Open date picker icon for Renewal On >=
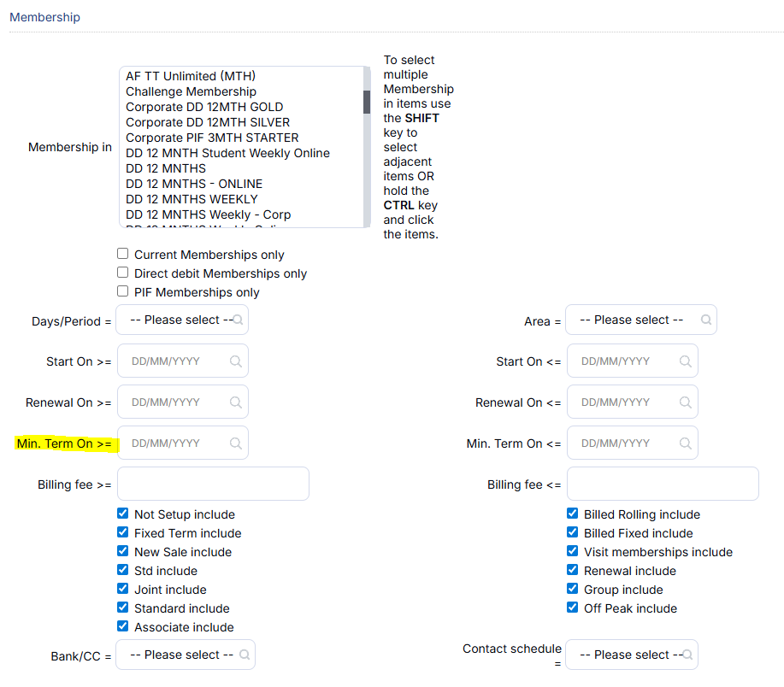Screen dimensions: 784x687 pos(235,402)
